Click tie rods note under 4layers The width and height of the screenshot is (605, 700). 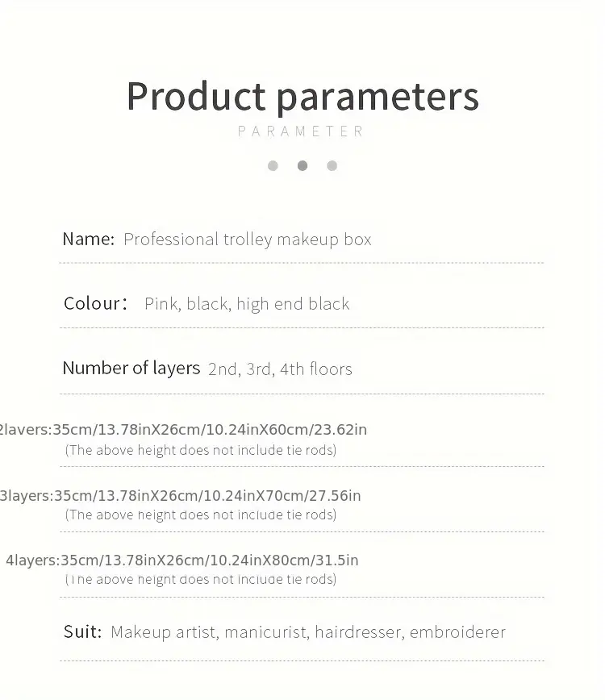click(201, 580)
